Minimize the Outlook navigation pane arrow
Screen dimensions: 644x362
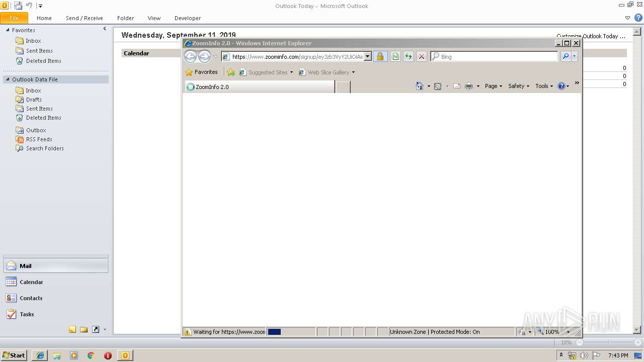coord(105,29)
